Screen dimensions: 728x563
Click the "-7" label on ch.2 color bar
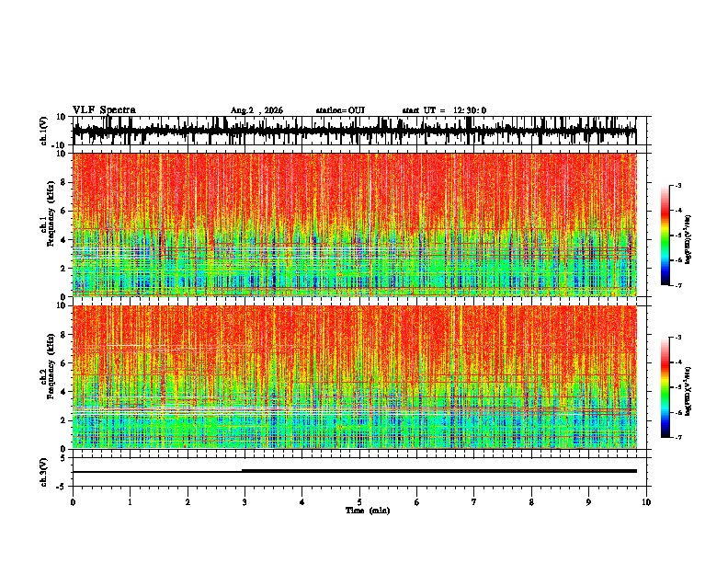pos(677,438)
